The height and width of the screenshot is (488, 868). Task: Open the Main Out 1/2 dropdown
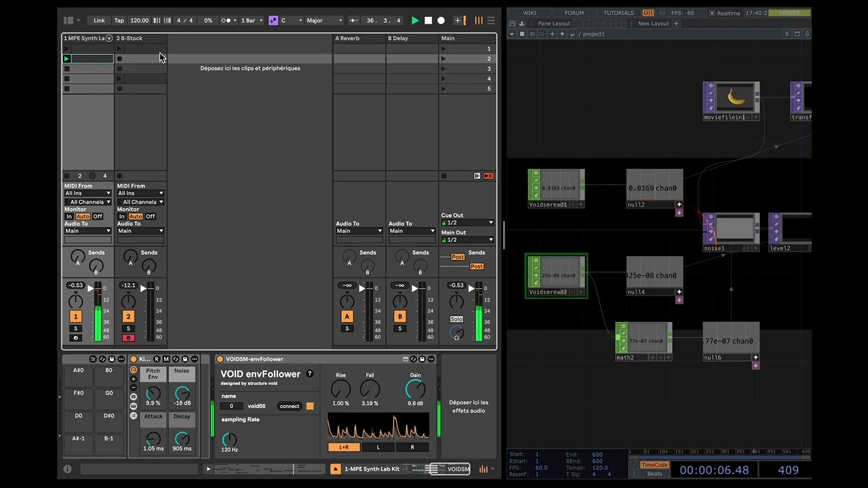click(x=467, y=240)
